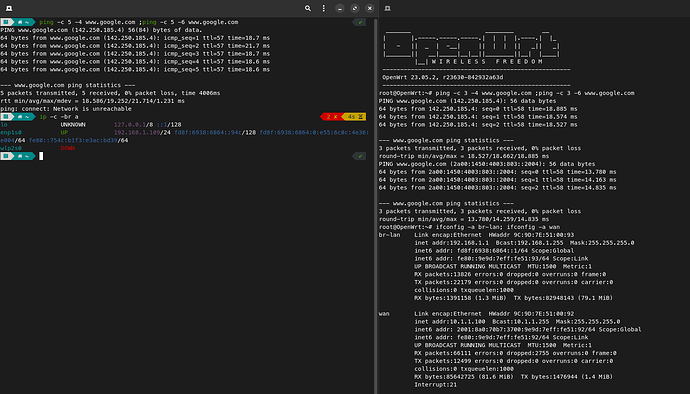This screenshot has height=394, width=690.
Task: Click the icmp_seq=4 ping reply line
Action: [x=135, y=62]
